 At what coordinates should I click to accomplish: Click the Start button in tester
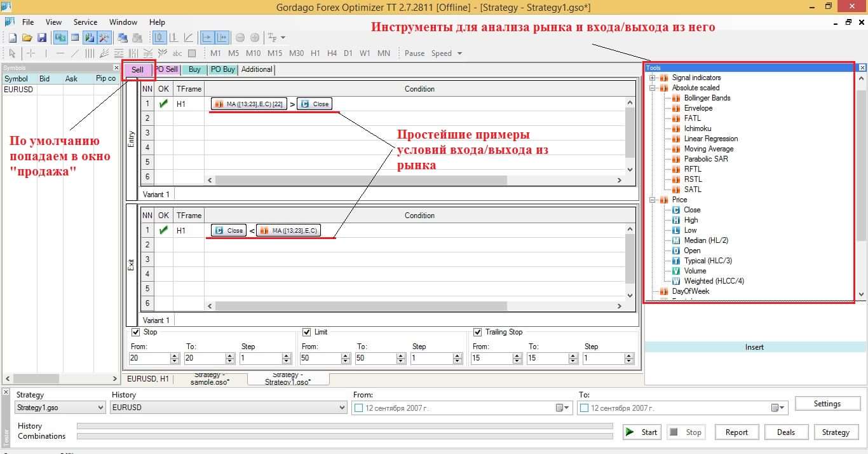point(642,432)
